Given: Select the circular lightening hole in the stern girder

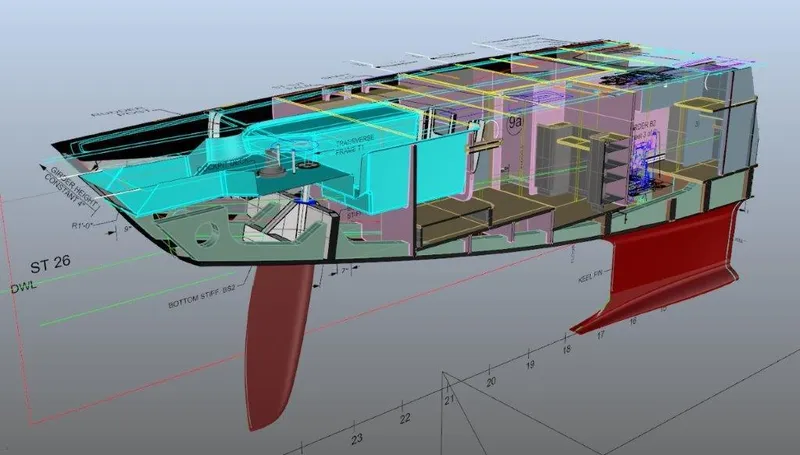Looking at the screenshot, I should coord(206,234).
